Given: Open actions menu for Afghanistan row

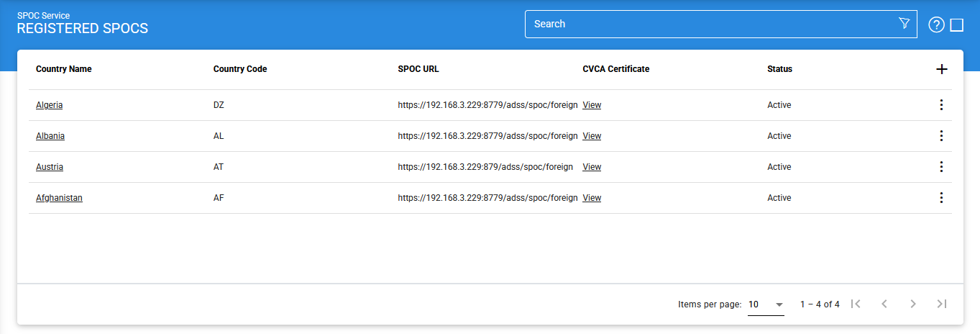Looking at the screenshot, I should click(941, 198).
